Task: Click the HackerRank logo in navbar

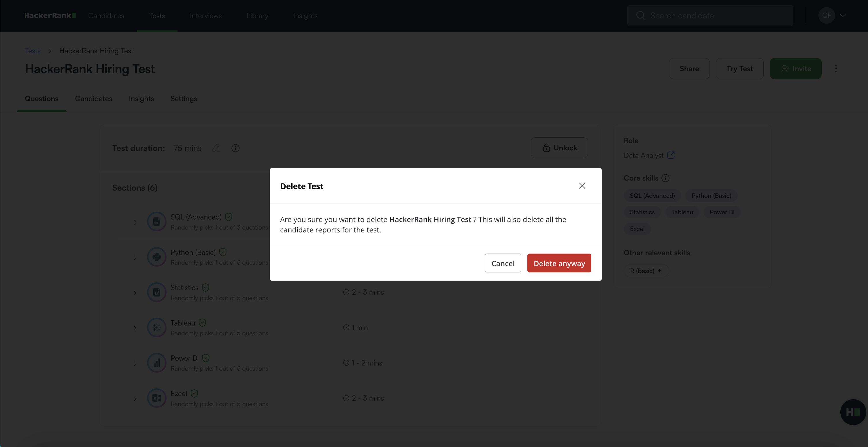Action: coord(50,16)
